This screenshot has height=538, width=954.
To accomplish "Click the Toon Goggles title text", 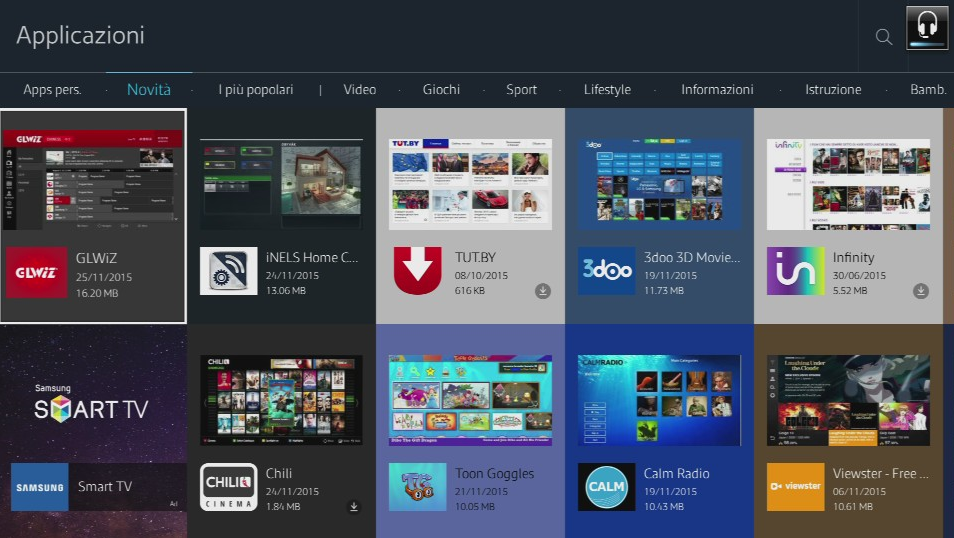I will coord(495,473).
